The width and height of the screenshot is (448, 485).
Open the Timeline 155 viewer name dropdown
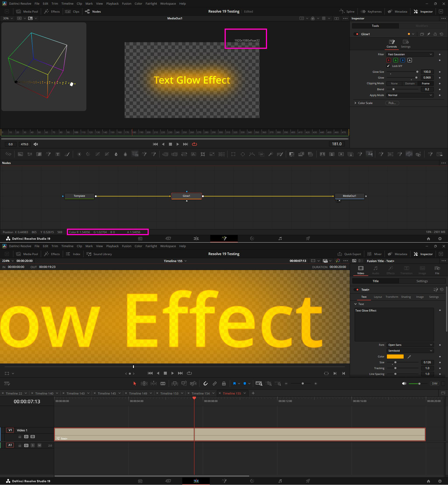(175, 261)
